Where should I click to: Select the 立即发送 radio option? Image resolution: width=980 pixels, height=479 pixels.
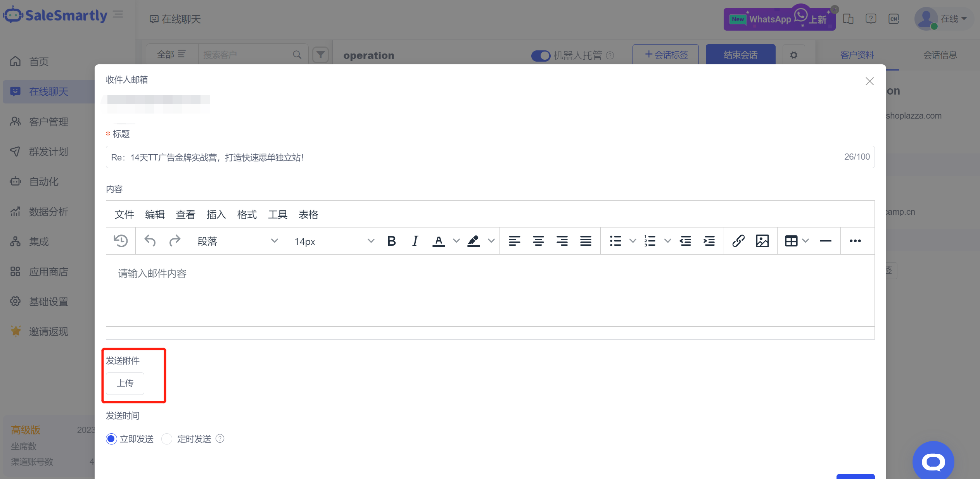click(x=111, y=439)
